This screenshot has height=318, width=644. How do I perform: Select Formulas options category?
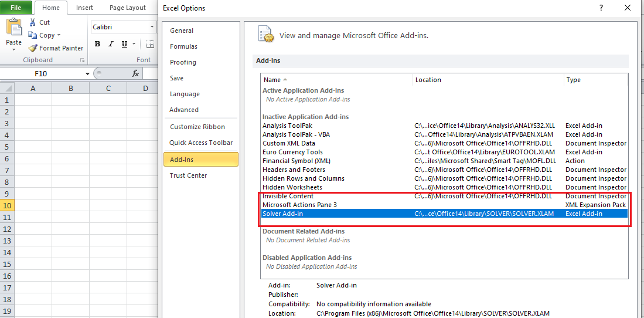point(201,46)
